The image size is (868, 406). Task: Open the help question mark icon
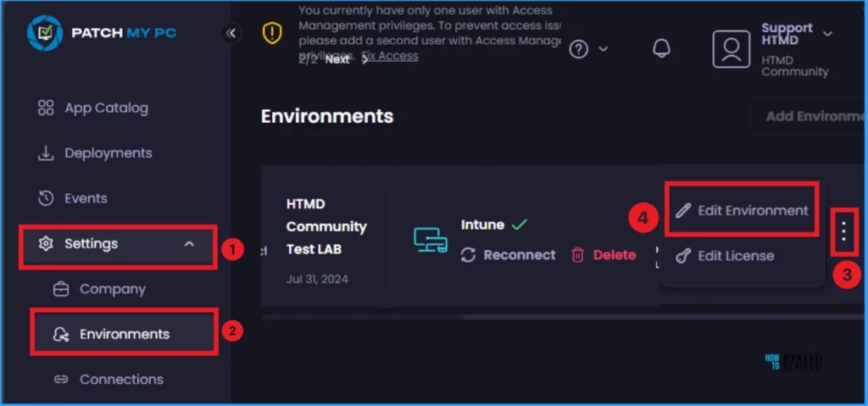(x=578, y=49)
